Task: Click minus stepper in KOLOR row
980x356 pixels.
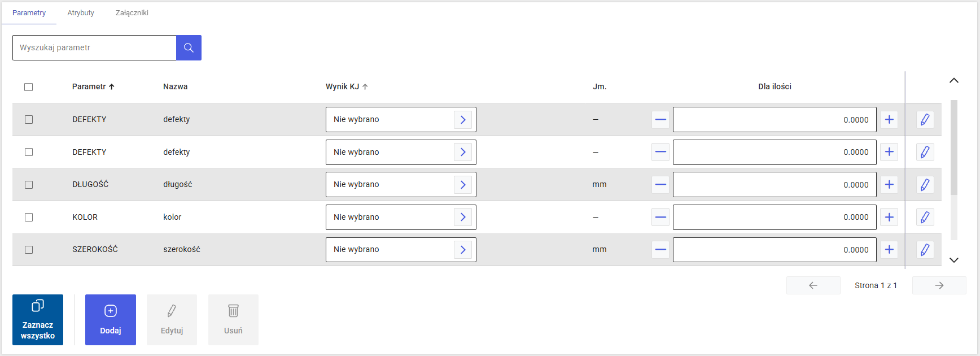Action: tap(660, 217)
